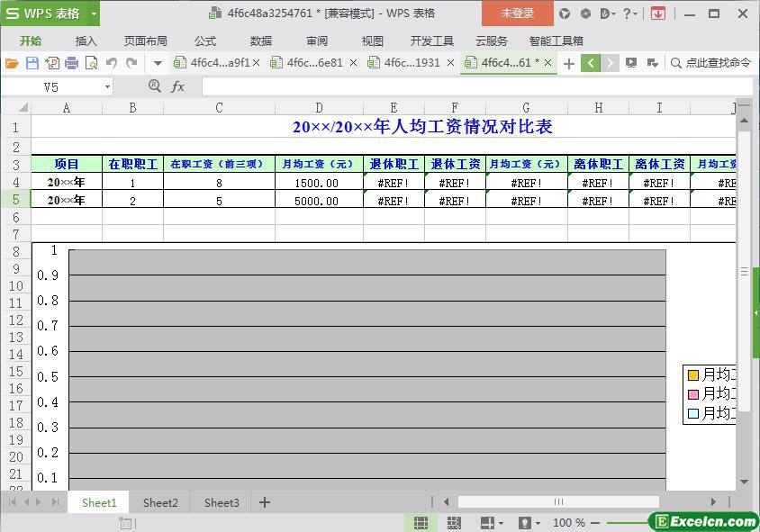Click zoom out minus button
This screenshot has width=760, height=532.
pos(595,523)
